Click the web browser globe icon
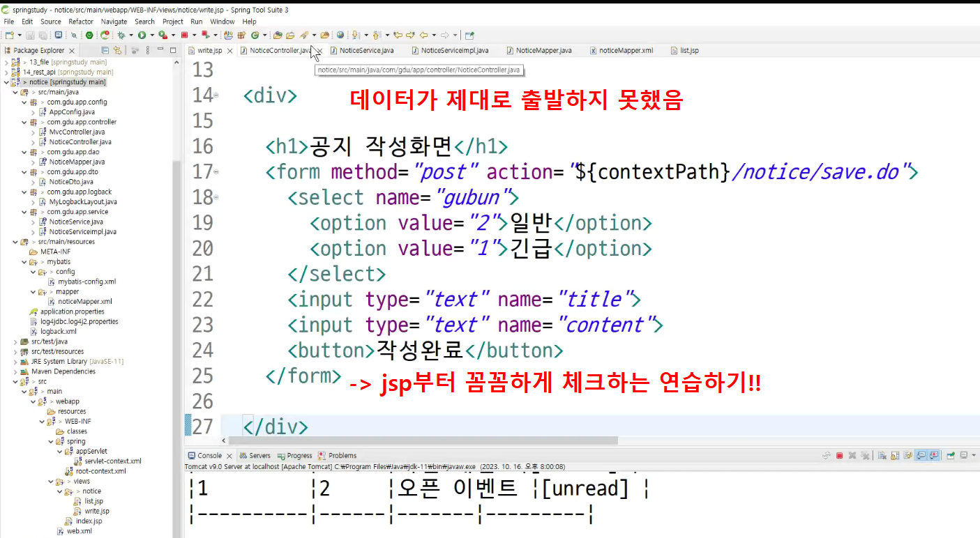 [340, 35]
